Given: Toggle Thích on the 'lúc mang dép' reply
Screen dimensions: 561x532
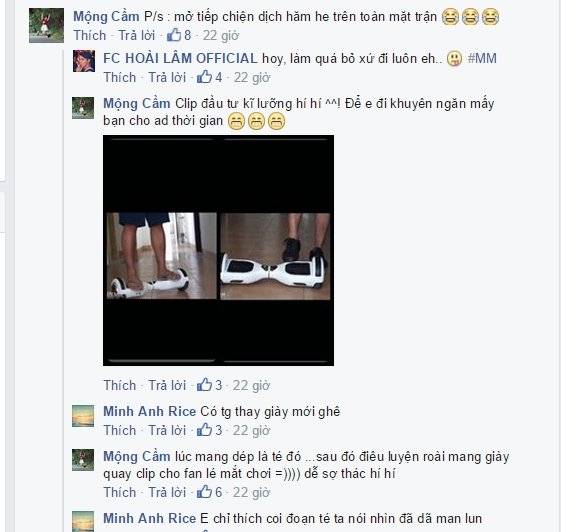Looking at the screenshot, I should [x=120, y=492].
